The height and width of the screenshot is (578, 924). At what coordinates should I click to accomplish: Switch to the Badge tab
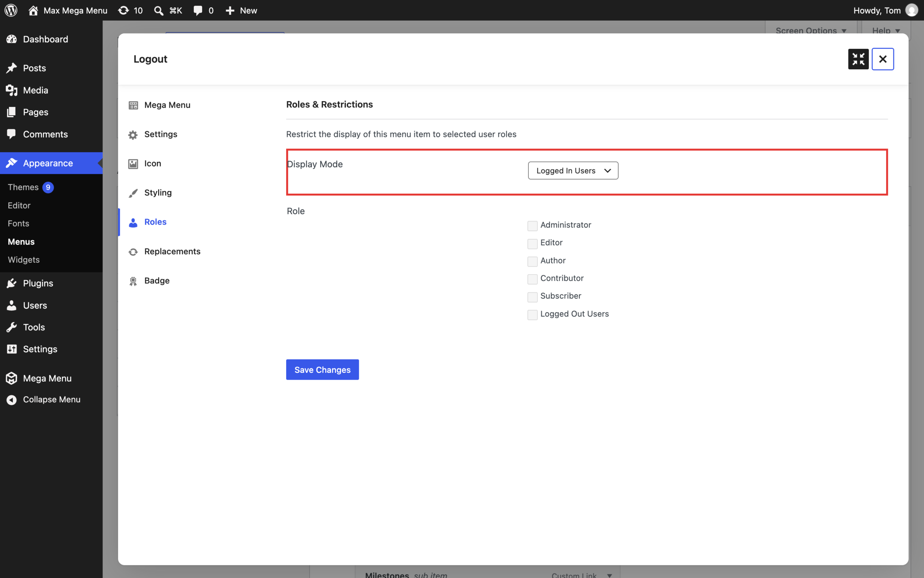(157, 281)
